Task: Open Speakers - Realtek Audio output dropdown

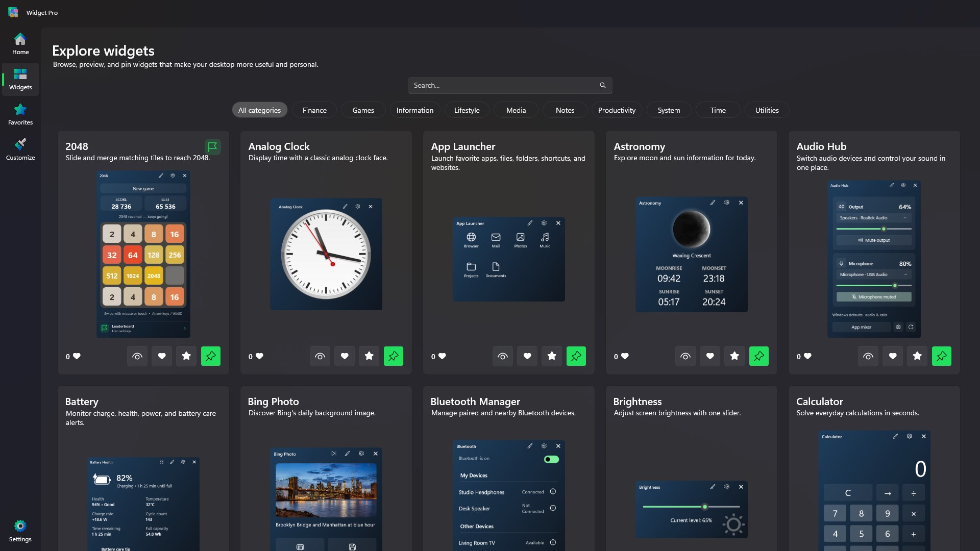Action: click(x=874, y=218)
